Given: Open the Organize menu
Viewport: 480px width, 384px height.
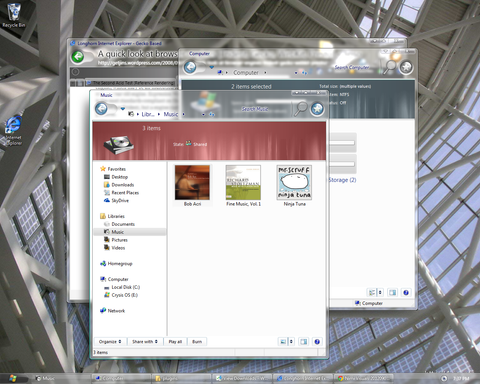Looking at the screenshot, I should tap(110, 342).
